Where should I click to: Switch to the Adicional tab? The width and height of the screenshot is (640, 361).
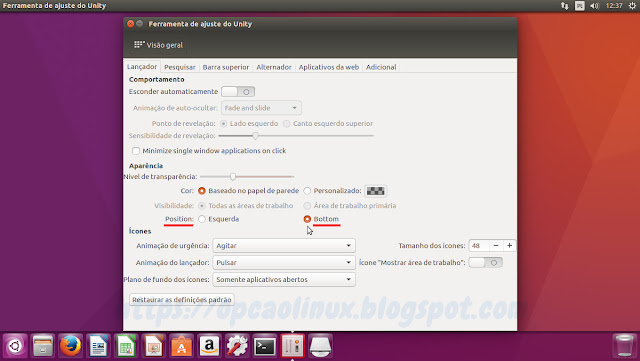(x=381, y=67)
